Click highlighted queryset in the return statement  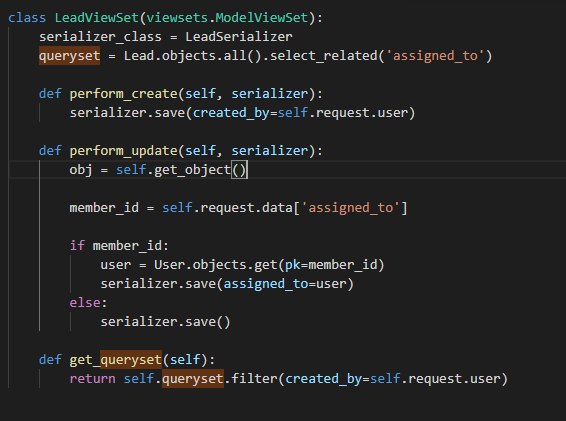click(x=192, y=379)
